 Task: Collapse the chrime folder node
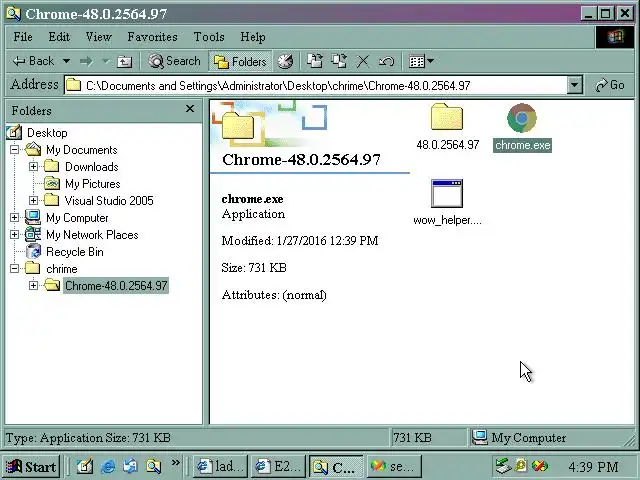pyautogui.click(x=14, y=269)
